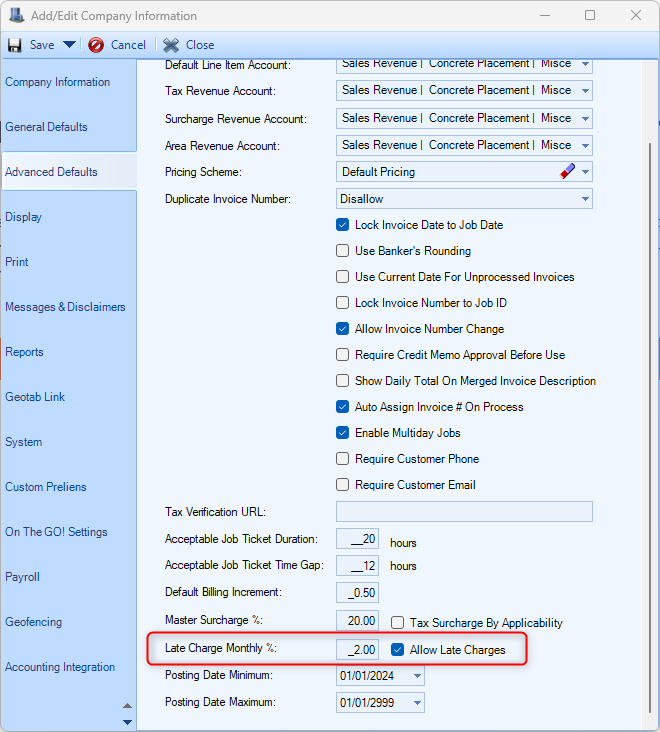Viewport: 660px width, 732px height.
Task: Click the Late Charge Monthly % field
Action: 358,649
